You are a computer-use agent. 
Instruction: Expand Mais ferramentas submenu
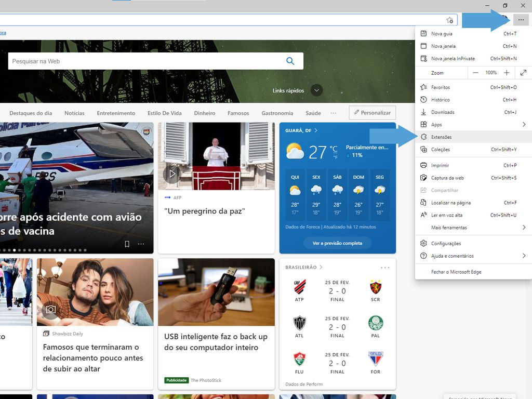tap(473, 228)
